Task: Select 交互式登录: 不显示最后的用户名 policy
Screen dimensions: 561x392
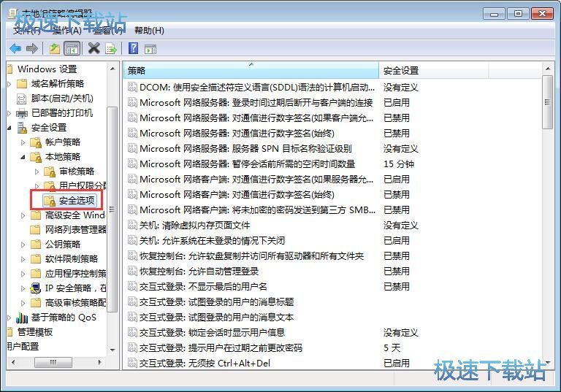Action: click(203, 286)
